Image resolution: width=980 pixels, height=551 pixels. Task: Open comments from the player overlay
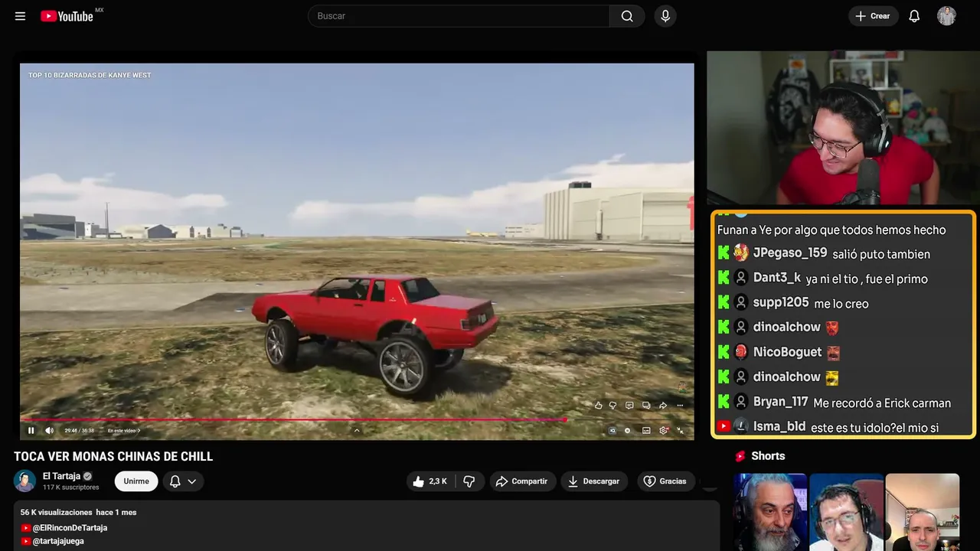629,406
